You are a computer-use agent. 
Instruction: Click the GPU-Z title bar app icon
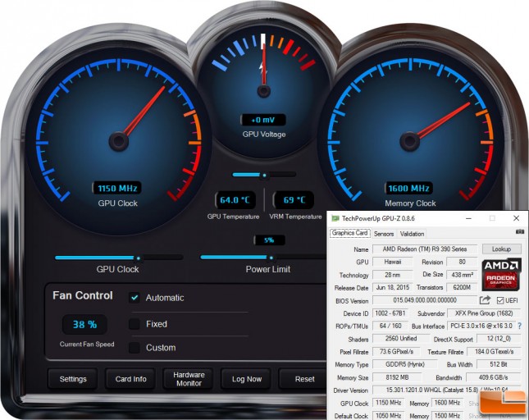335,218
